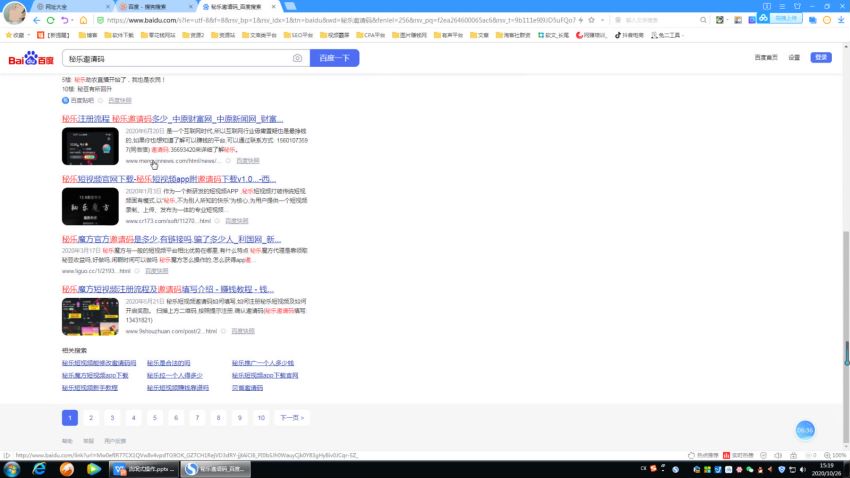
Task: Open the Sogou browser taskbar button
Action: [216, 469]
